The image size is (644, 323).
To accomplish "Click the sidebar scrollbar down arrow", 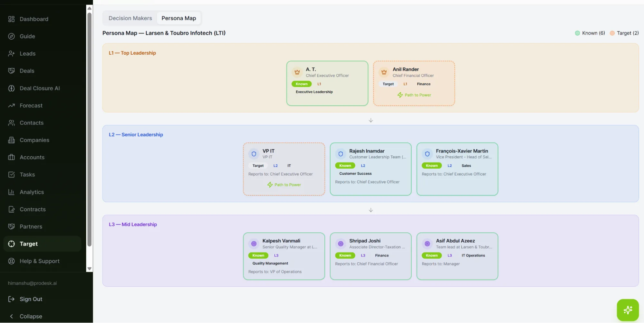I will coord(90,269).
